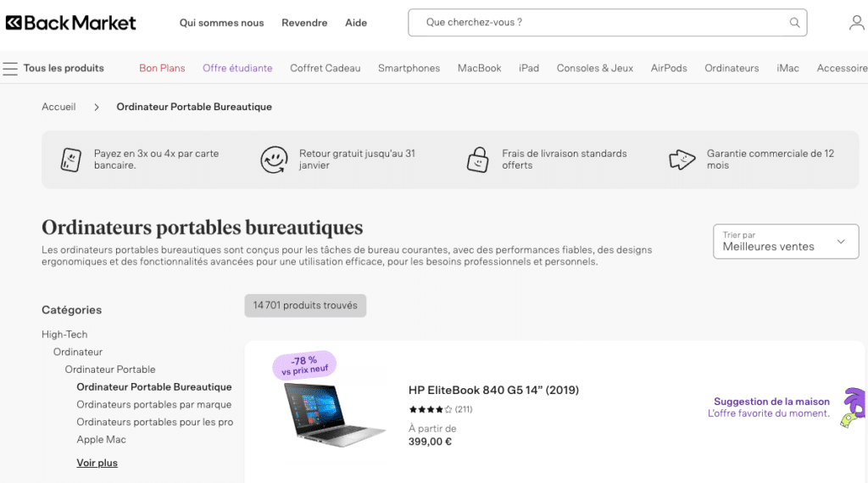
Task: Click the warranty arrow icon
Action: pyautogui.click(x=682, y=160)
